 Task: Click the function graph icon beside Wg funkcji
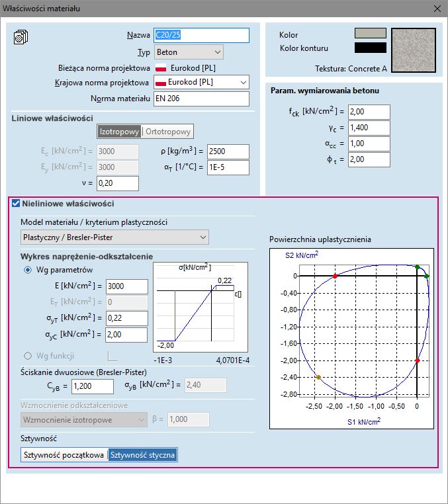tap(112, 355)
